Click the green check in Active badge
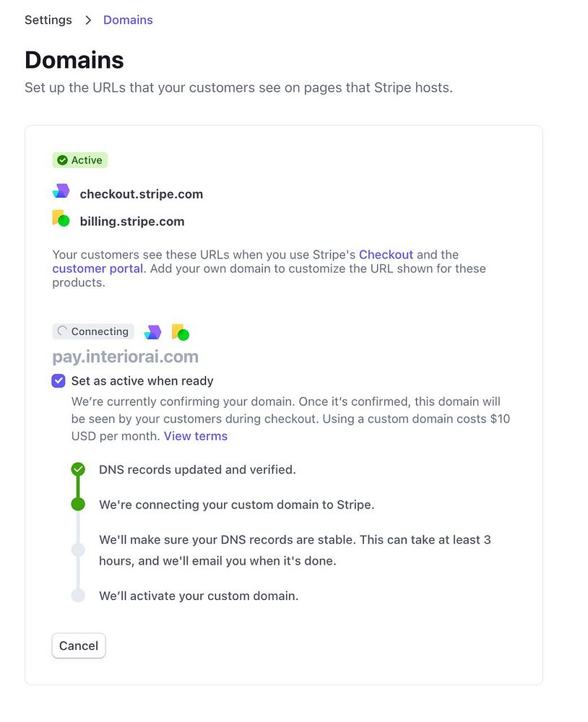 click(62, 160)
